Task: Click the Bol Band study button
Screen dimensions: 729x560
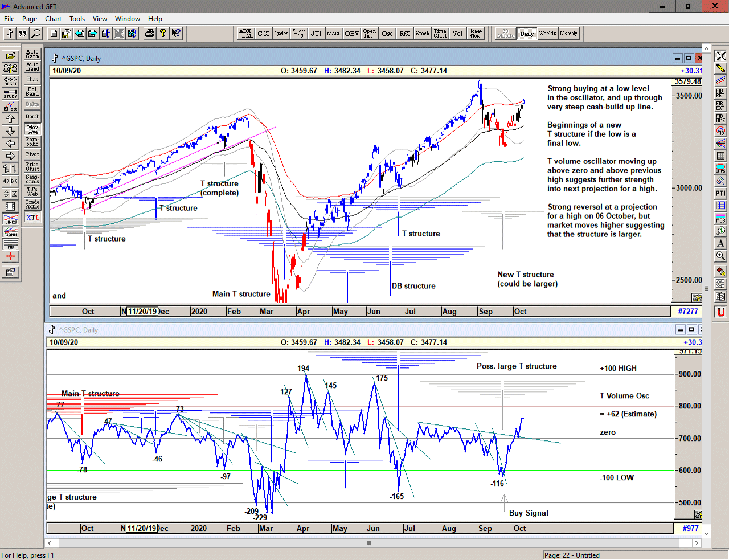Action: (32, 92)
